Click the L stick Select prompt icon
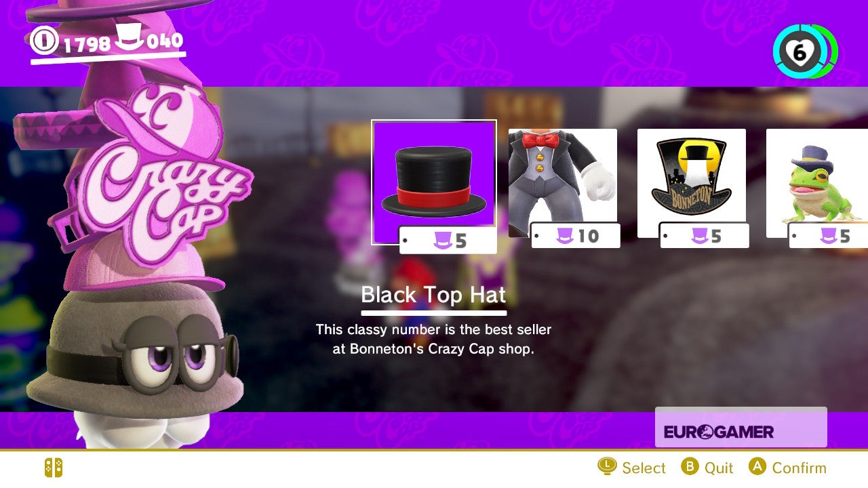The height and width of the screenshot is (488, 868). coord(607,466)
